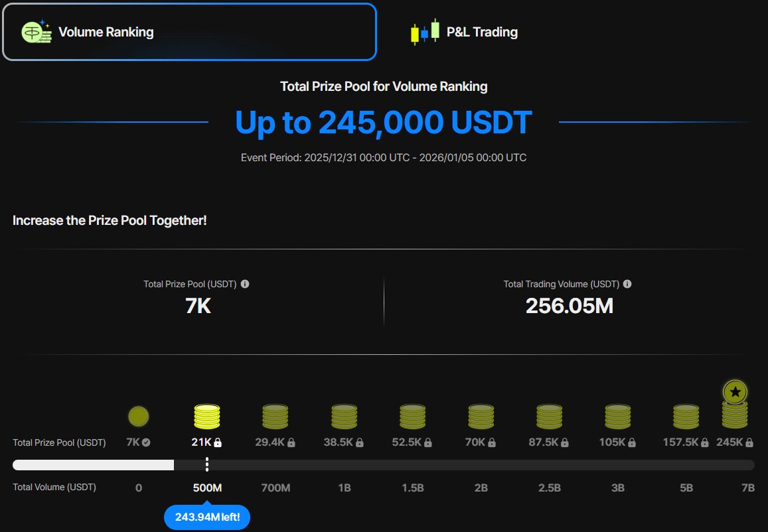Click 'Total Prize Pool for Volume Ranking' title
The width and height of the screenshot is (768, 532).
pyautogui.click(x=384, y=87)
